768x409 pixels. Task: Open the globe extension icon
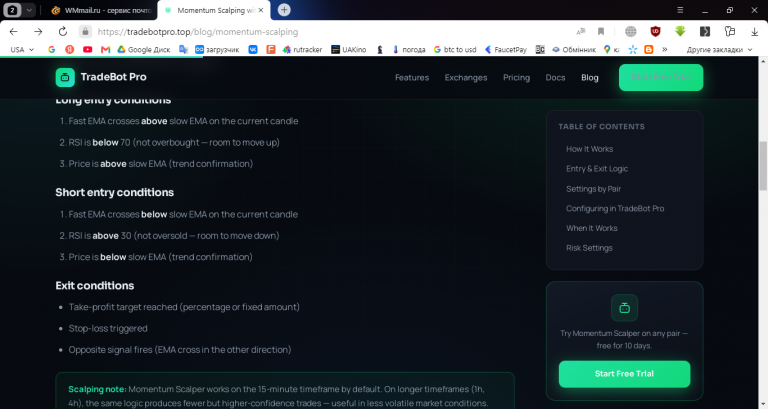point(630,32)
